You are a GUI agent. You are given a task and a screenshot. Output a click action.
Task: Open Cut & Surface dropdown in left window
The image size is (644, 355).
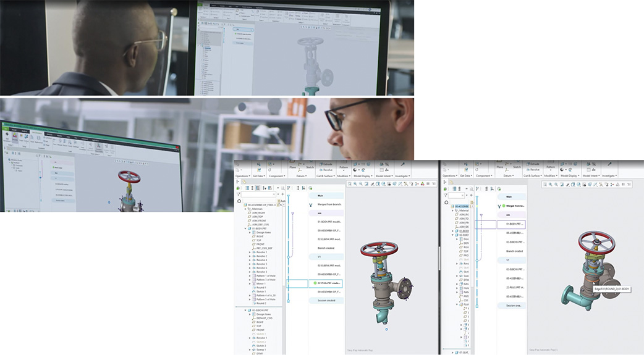tap(327, 175)
